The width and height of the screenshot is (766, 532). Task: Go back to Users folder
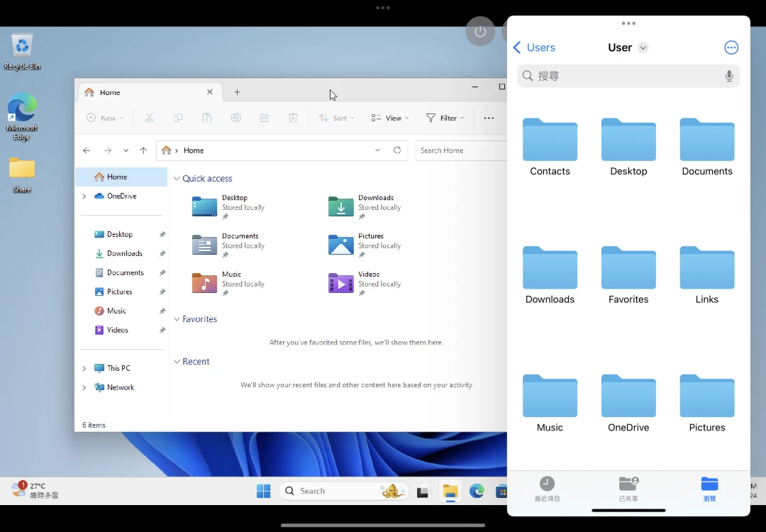click(534, 48)
